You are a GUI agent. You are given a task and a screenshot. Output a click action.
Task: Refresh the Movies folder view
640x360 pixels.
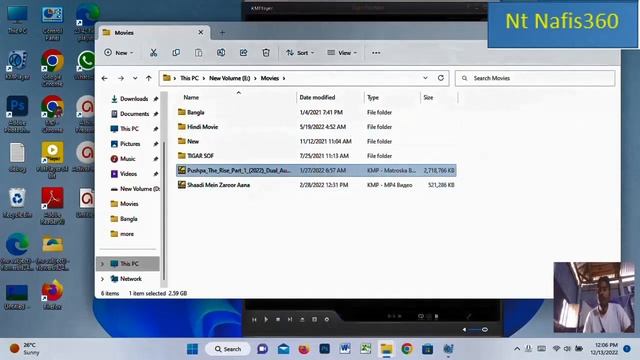tap(441, 78)
